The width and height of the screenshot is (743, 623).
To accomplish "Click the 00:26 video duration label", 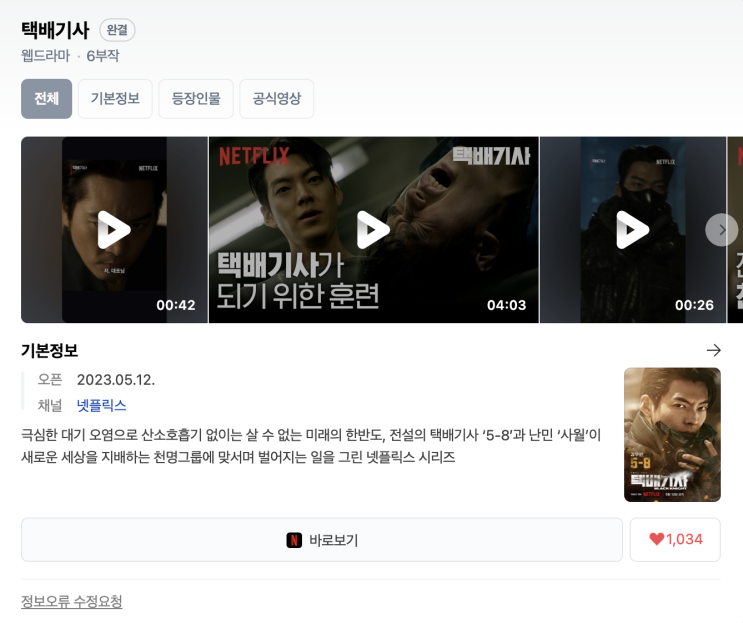I will pyautogui.click(x=694, y=305).
